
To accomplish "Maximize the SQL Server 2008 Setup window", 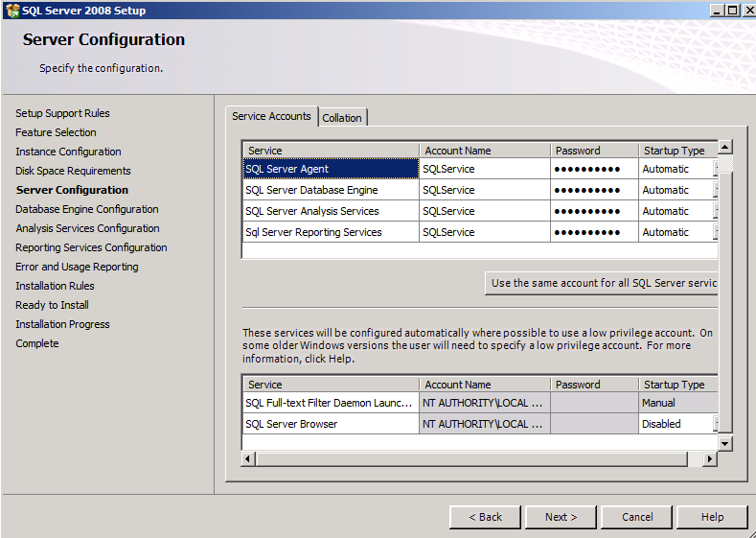I will (732, 11).
